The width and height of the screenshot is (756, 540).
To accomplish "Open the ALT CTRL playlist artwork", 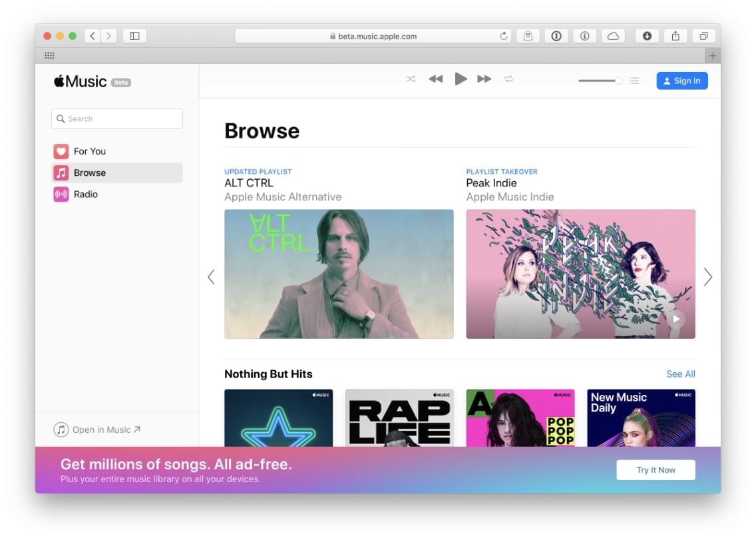I will point(339,274).
